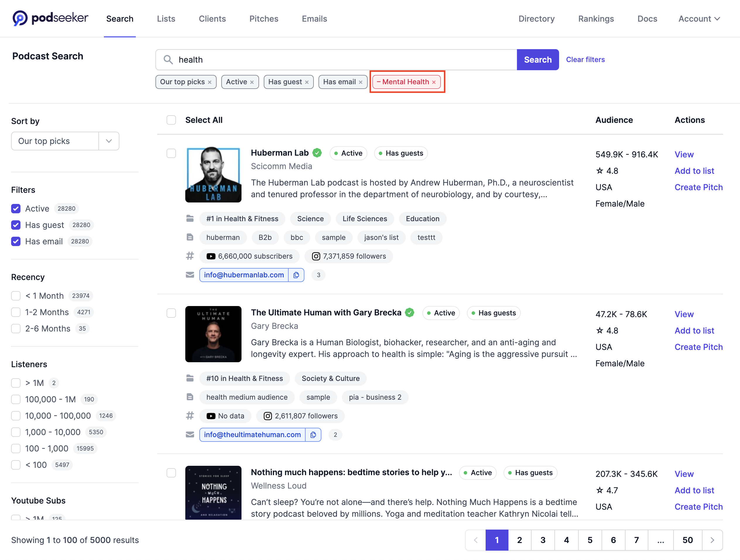Click Instagram 2,611,807 followers badge
This screenshot has width=740, height=560.
tap(300, 416)
